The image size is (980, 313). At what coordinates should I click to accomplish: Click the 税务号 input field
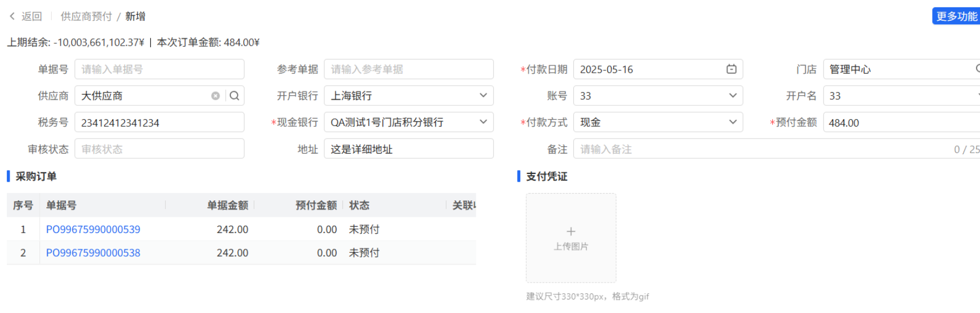pyautogui.click(x=159, y=122)
